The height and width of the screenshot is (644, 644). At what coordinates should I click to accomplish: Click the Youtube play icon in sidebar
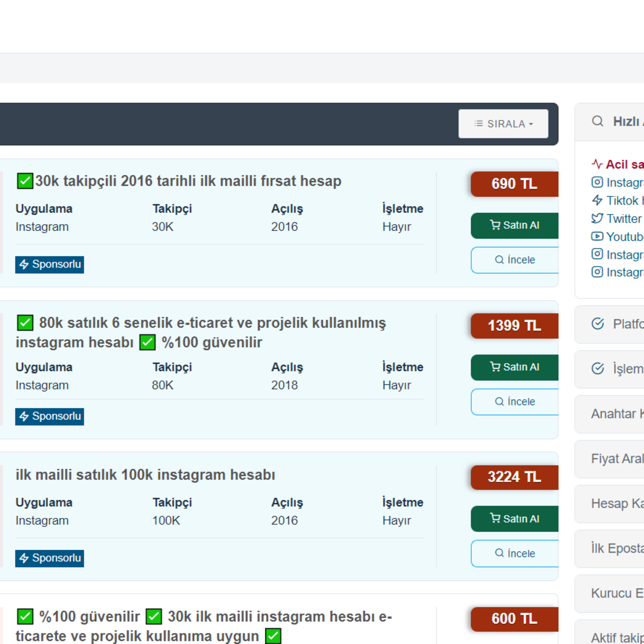(x=597, y=236)
